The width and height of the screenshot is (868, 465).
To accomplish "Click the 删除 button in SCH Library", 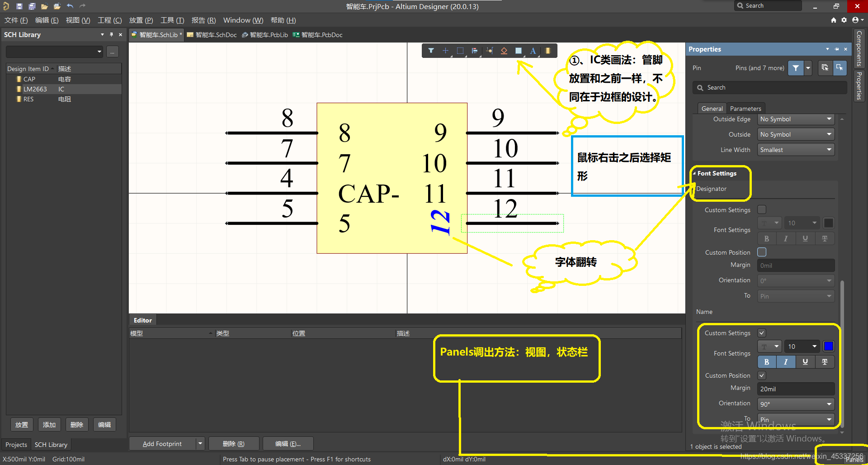I will [77, 425].
